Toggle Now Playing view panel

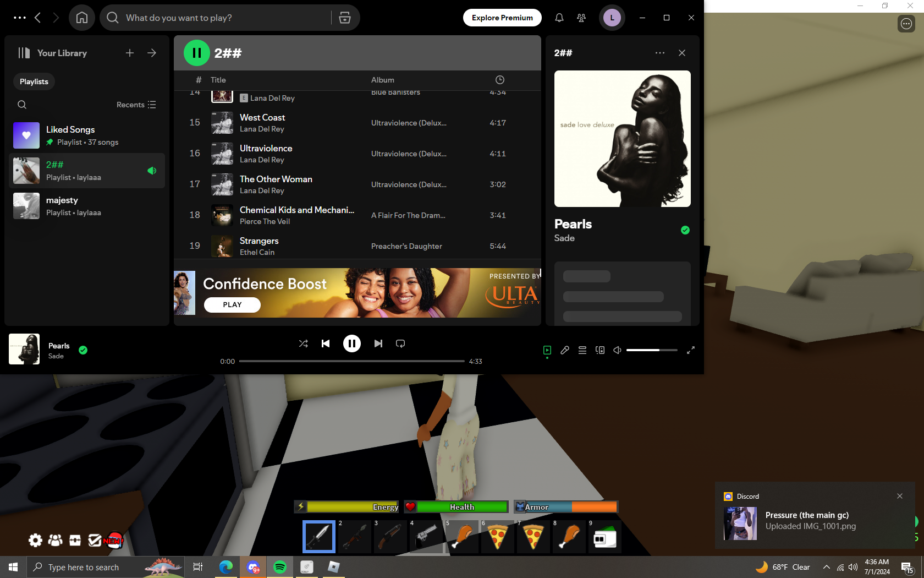[547, 350]
